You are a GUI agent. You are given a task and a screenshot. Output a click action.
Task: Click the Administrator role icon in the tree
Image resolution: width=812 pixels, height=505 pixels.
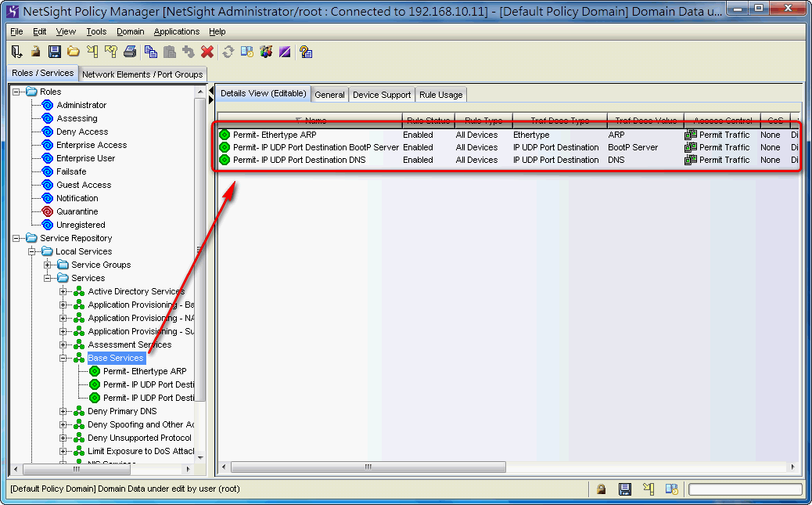[47, 105]
